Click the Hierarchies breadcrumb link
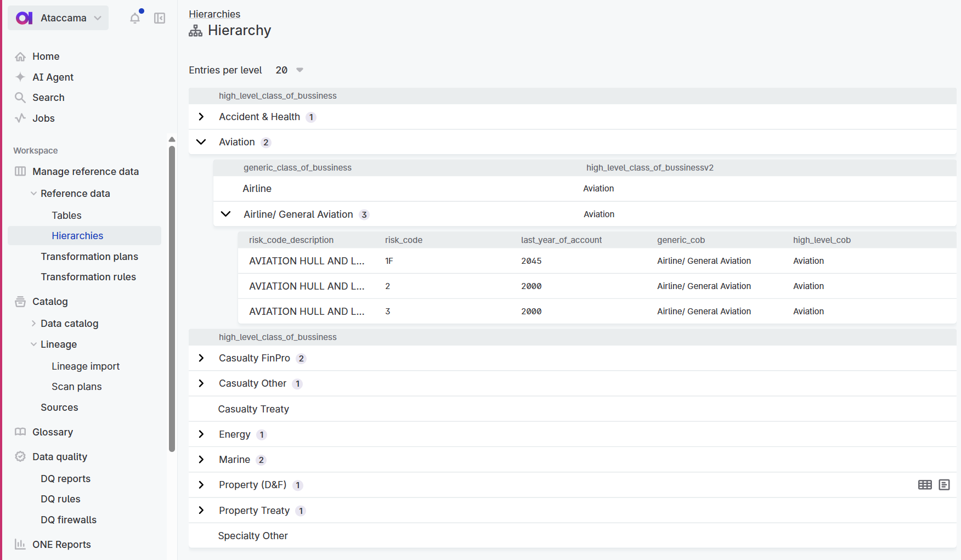 (x=214, y=14)
